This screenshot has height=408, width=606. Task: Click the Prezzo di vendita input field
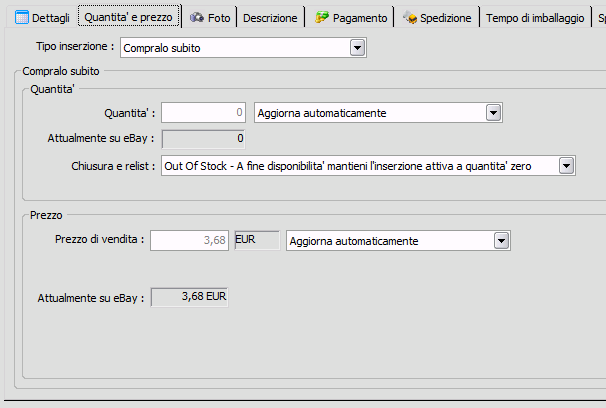point(189,240)
